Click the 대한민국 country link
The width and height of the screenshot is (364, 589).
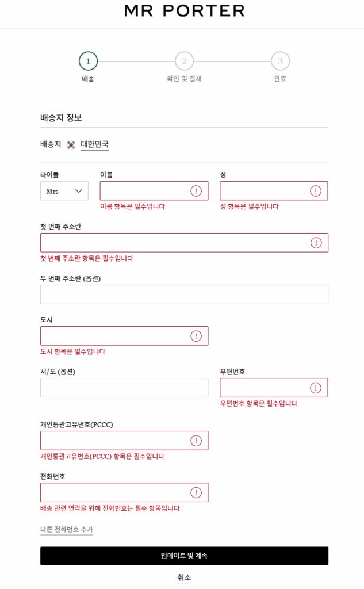pos(95,144)
